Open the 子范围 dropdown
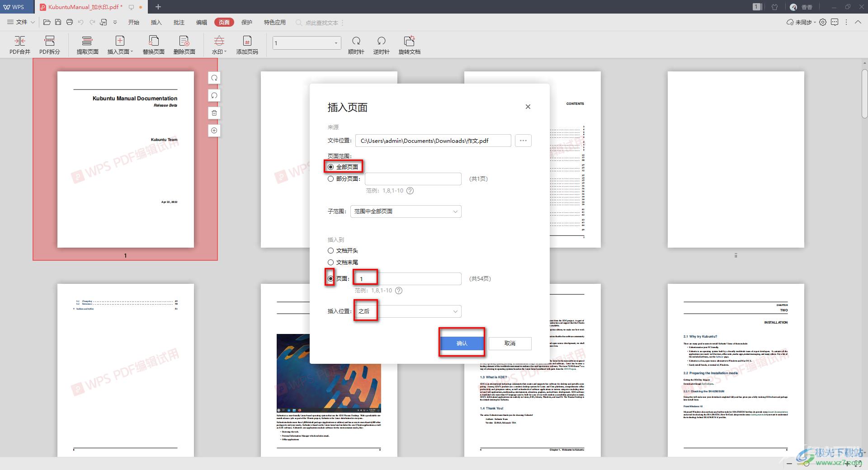The height and width of the screenshot is (470, 868). 406,211
